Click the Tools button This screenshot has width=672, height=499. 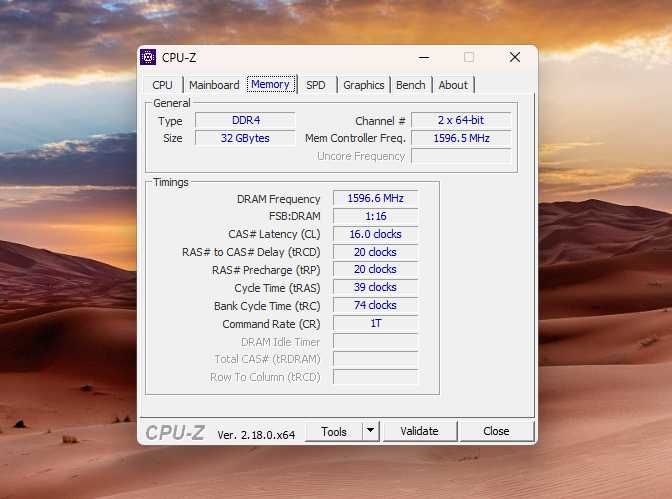(x=334, y=431)
